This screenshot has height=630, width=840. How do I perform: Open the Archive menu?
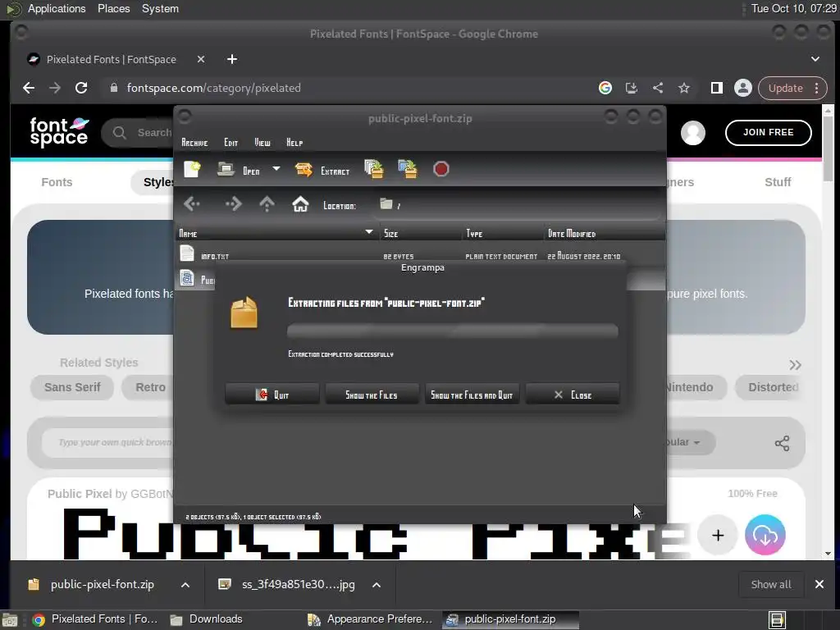[194, 143]
